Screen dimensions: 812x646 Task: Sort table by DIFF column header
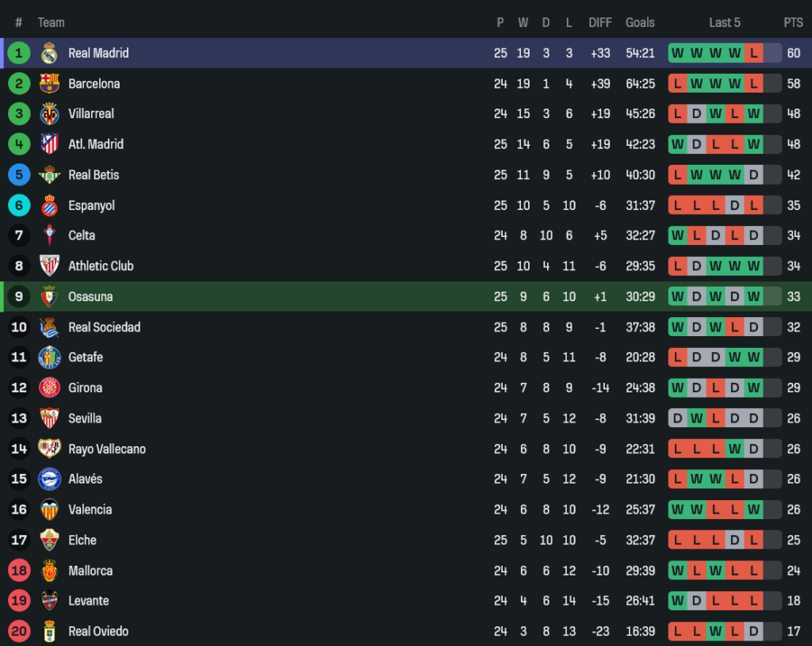tap(600, 22)
